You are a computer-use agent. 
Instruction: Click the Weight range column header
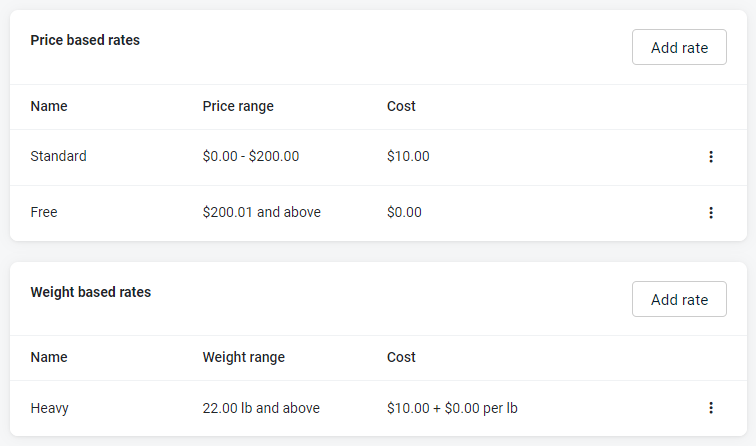pos(243,357)
